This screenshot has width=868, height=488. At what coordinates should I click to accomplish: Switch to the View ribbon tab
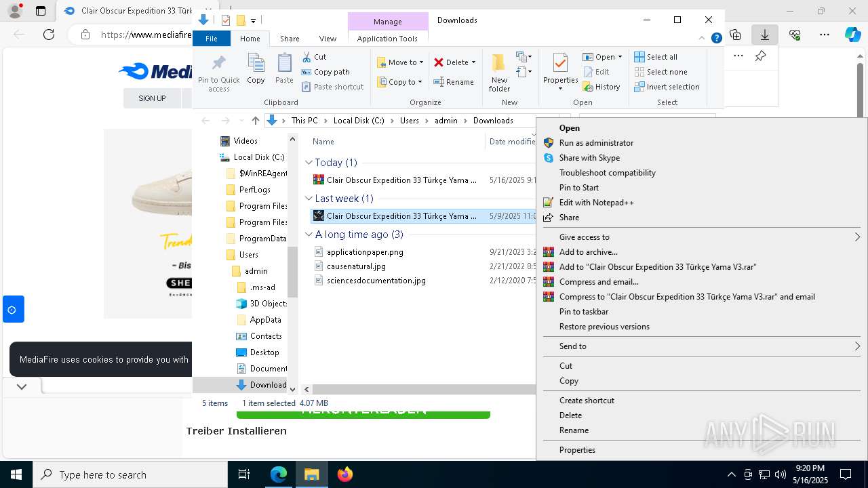click(328, 39)
